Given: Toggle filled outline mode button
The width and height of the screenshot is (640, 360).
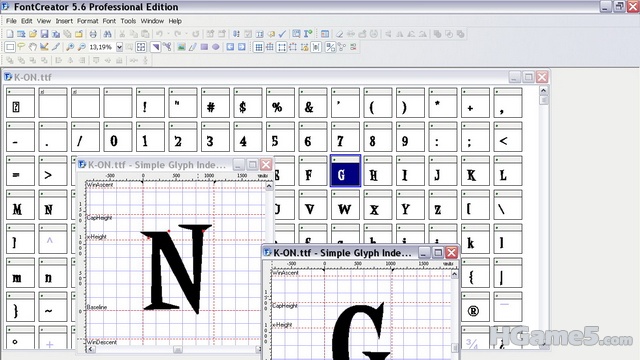Looking at the screenshot, I should (x=156, y=47).
